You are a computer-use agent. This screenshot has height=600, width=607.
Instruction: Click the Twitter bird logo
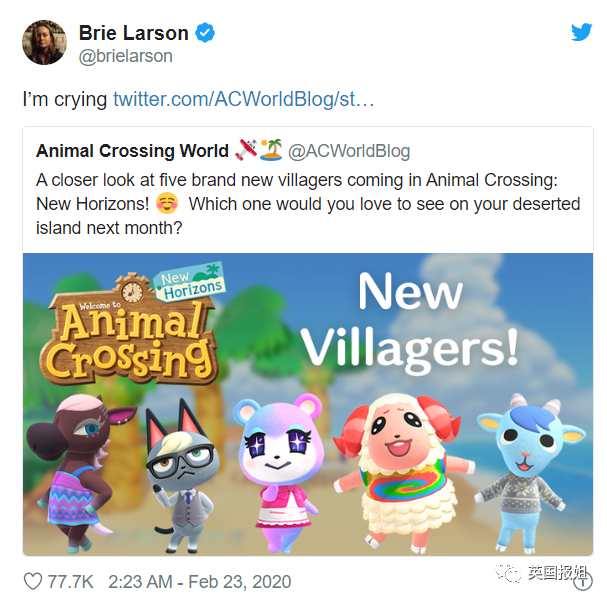pyautogui.click(x=581, y=32)
